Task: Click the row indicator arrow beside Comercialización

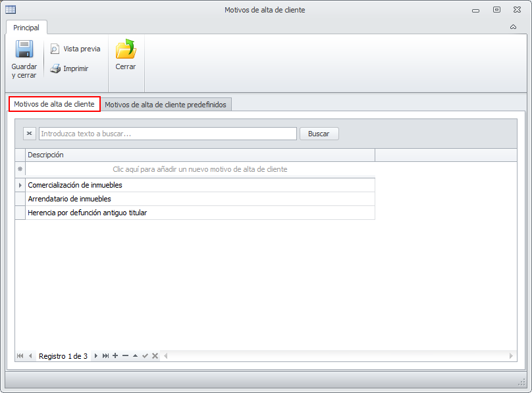Action: [20, 185]
